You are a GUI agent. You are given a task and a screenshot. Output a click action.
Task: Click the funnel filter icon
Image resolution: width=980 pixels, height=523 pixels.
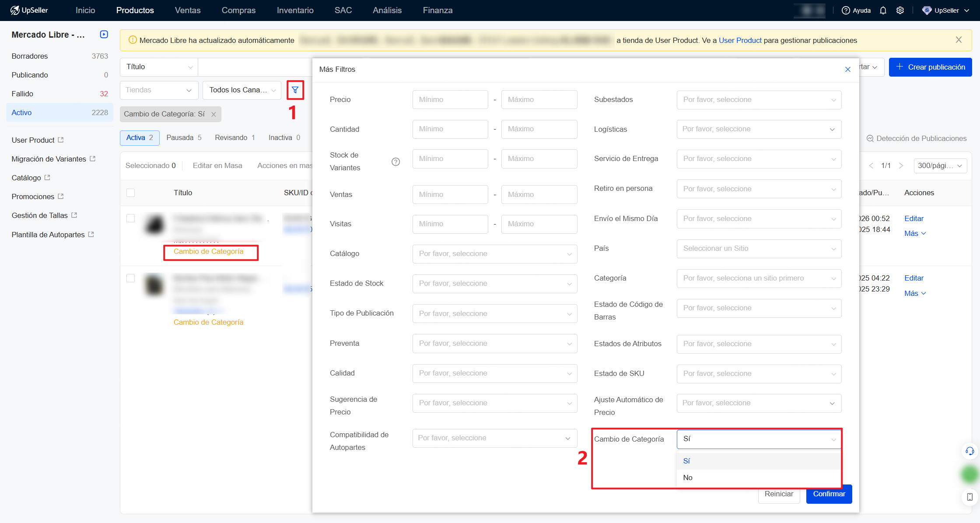coord(295,90)
